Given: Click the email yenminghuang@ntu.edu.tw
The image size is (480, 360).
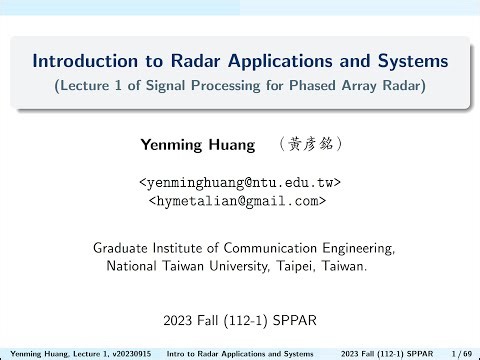Looking at the screenshot, I should coord(240,183).
